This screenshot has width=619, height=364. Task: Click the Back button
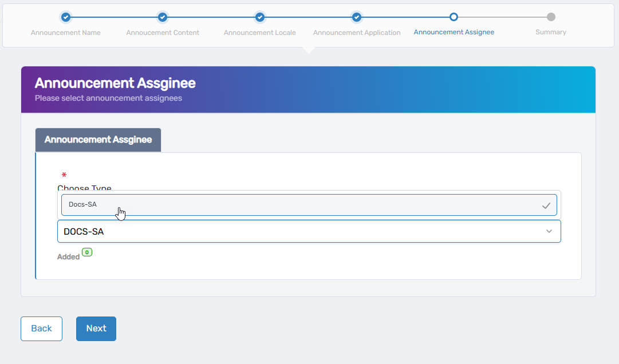[41, 329]
